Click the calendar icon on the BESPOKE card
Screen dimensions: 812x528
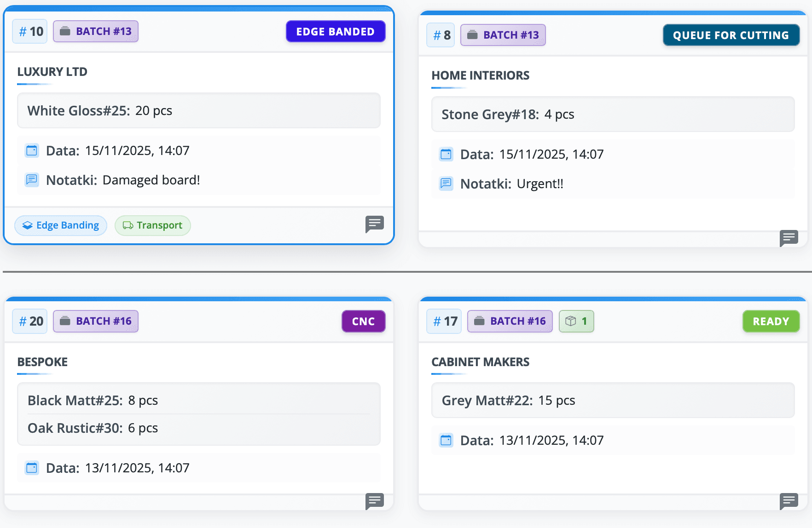point(31,468)
